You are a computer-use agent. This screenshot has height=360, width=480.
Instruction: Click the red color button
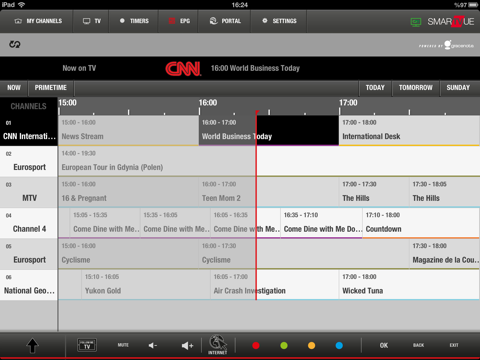click(x=256, y=346)
